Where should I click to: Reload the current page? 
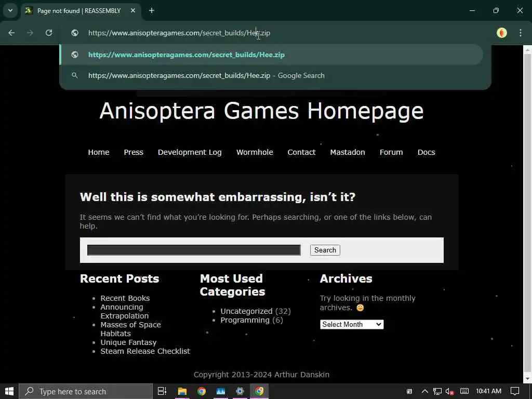click(49, 33)
